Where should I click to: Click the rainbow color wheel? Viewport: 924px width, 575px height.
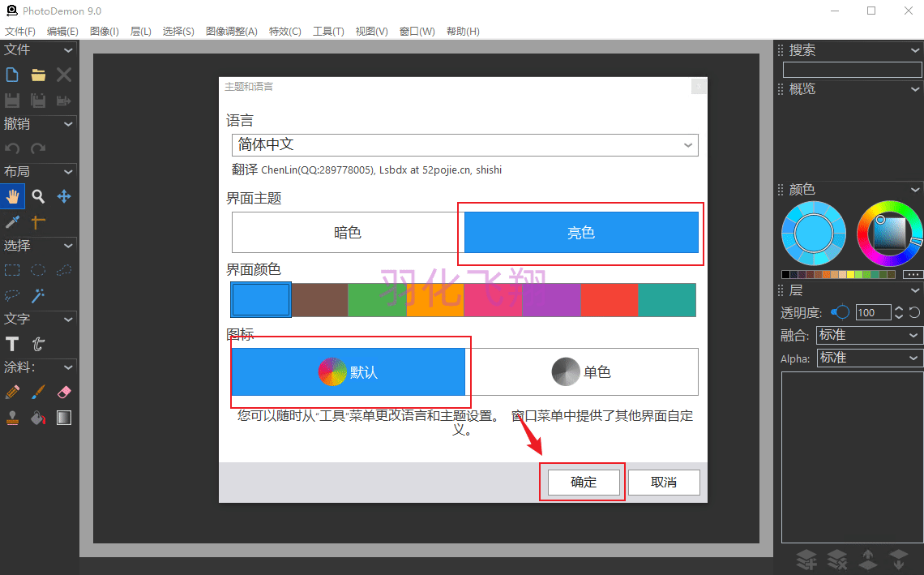tap(889, 234)
